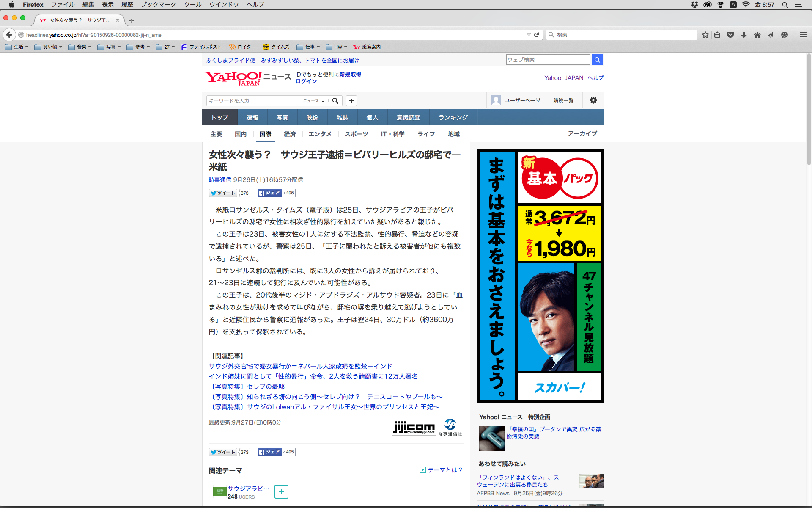Follow the サウジアラビア theme plus button
The height and width of the screenshot is (508, 812).
point(281,491)
